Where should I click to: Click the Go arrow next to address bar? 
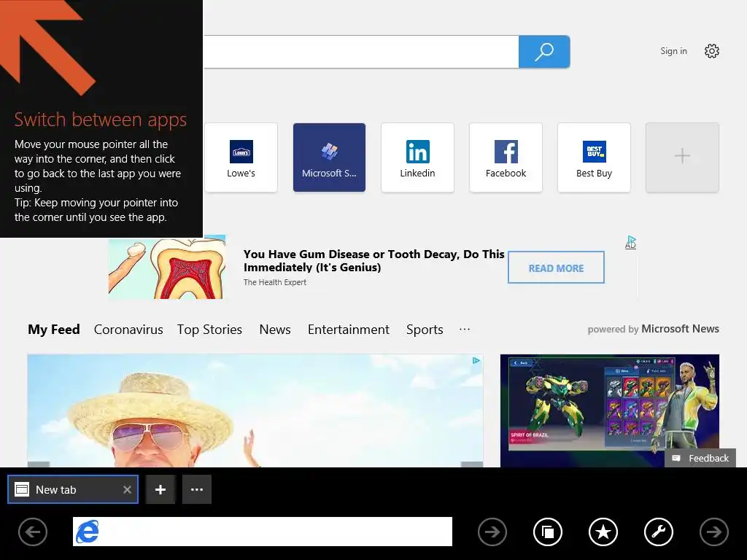point(492,532)
